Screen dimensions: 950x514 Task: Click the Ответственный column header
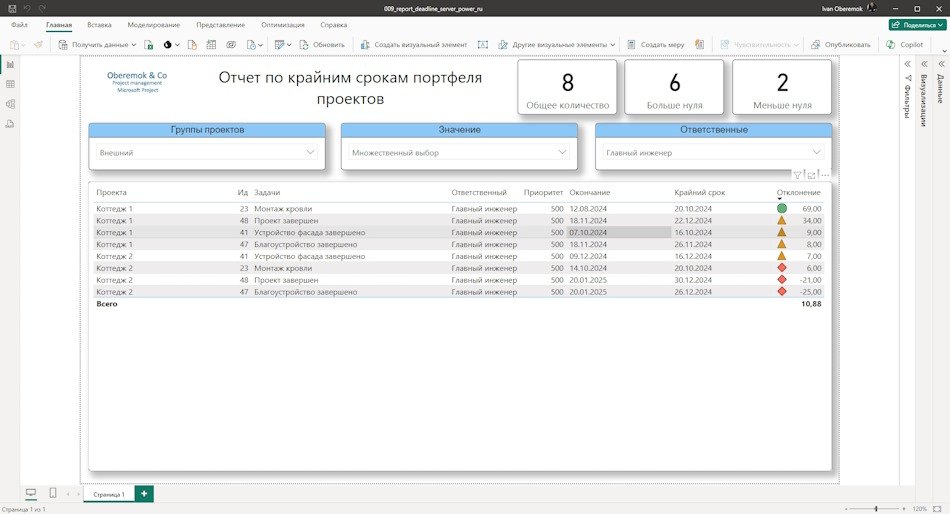point(479,193)
